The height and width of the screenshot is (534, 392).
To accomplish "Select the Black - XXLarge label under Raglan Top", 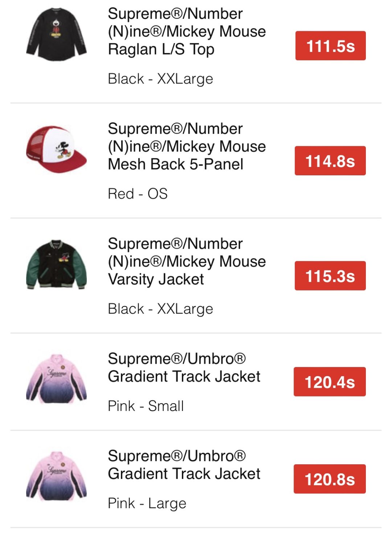I will (x=160, y=79).
